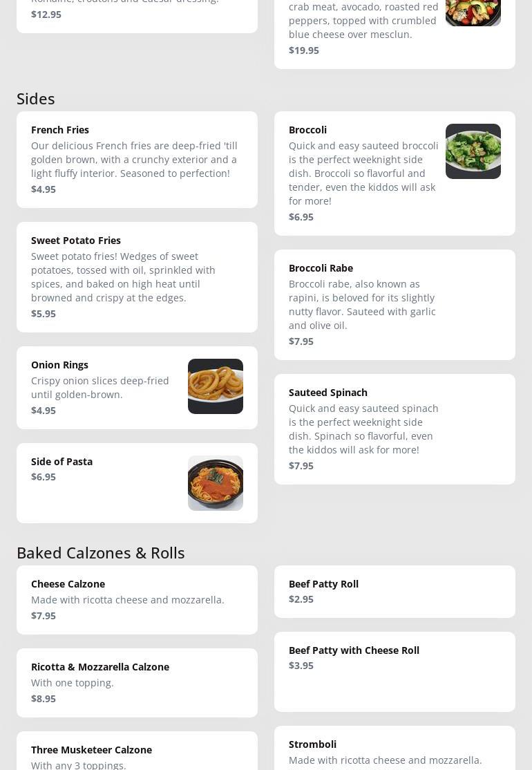Click the $12.95 salad item card
This screenshot has height=770, width=532.
137,14
